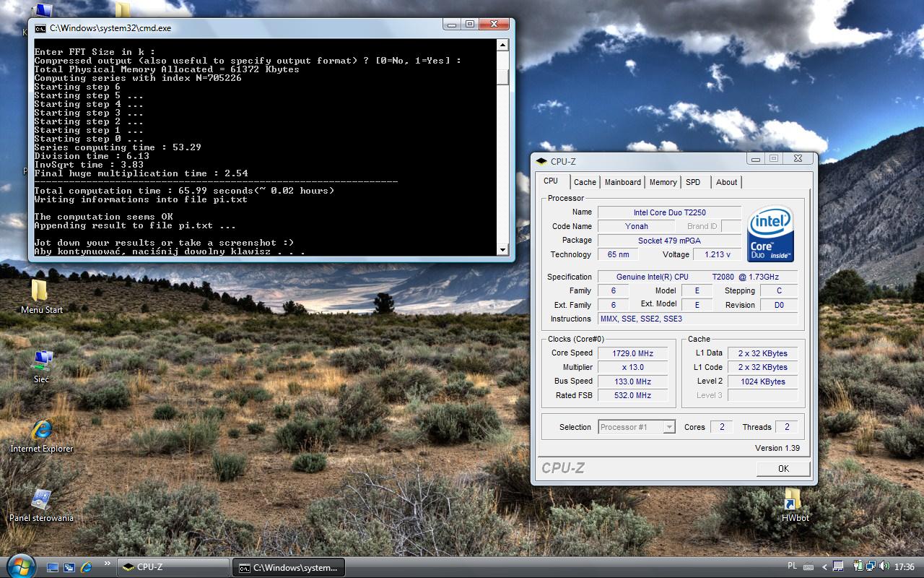This screenshot has width=924, height=578.
Task: Switch to the Mainboard tab
Action: 622,182
